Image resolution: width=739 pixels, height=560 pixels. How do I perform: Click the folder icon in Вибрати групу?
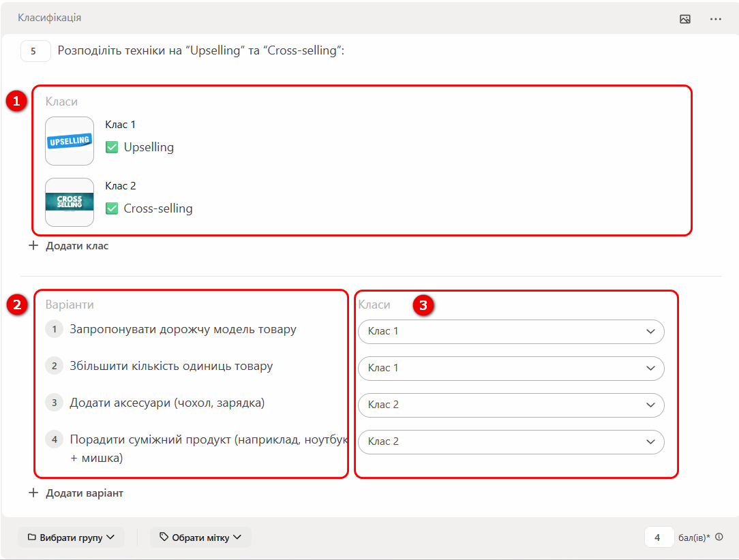pos(32,538)
